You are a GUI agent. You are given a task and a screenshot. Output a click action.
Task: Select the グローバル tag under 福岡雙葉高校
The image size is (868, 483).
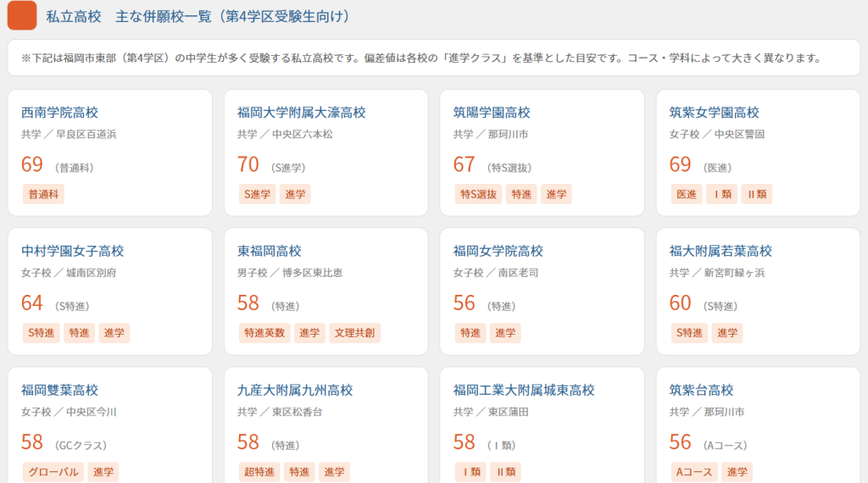pos(53,472)
